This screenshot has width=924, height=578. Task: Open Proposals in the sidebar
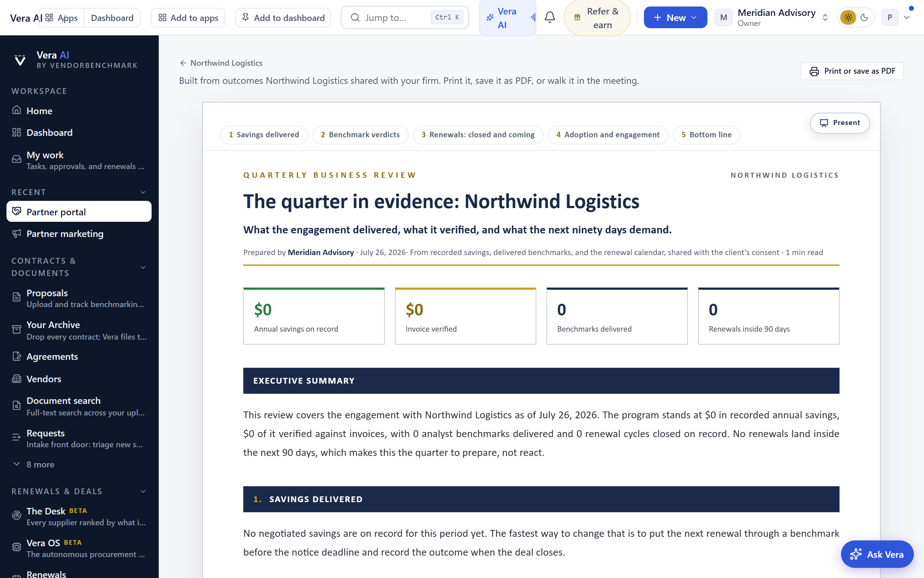(79, 298)
